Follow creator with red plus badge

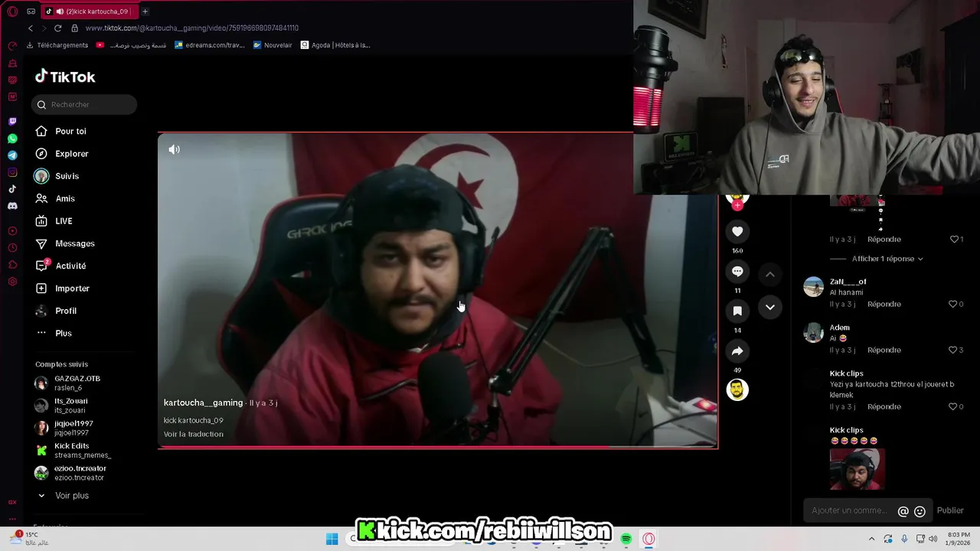tap(737, 205)
